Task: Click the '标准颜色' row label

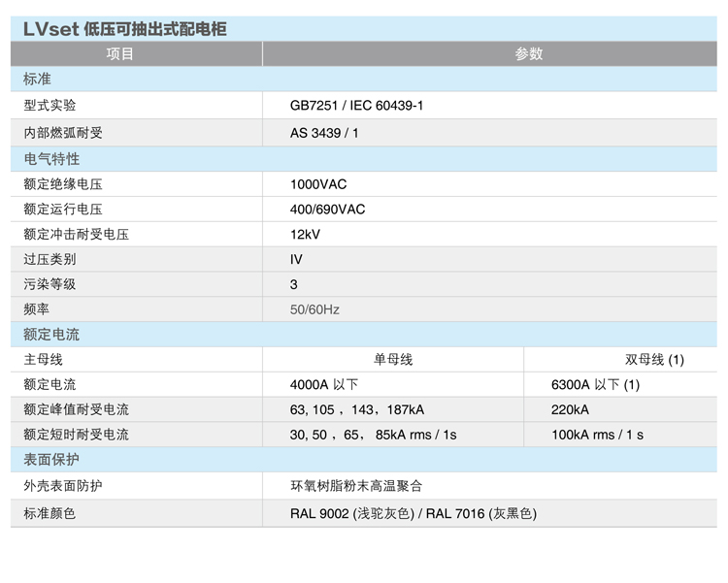Action: 50,513
